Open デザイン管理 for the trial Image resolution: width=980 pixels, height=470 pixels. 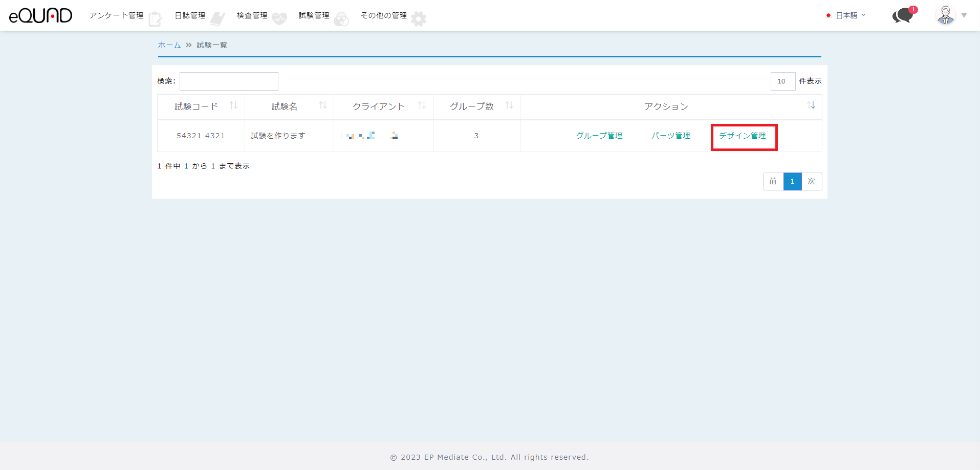pos(743,136)
